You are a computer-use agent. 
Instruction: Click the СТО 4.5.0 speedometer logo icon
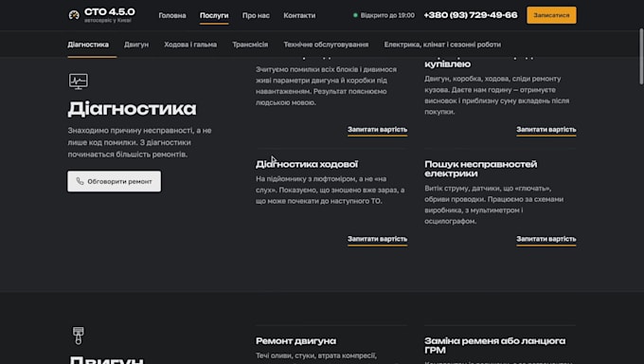pos(74,15)
